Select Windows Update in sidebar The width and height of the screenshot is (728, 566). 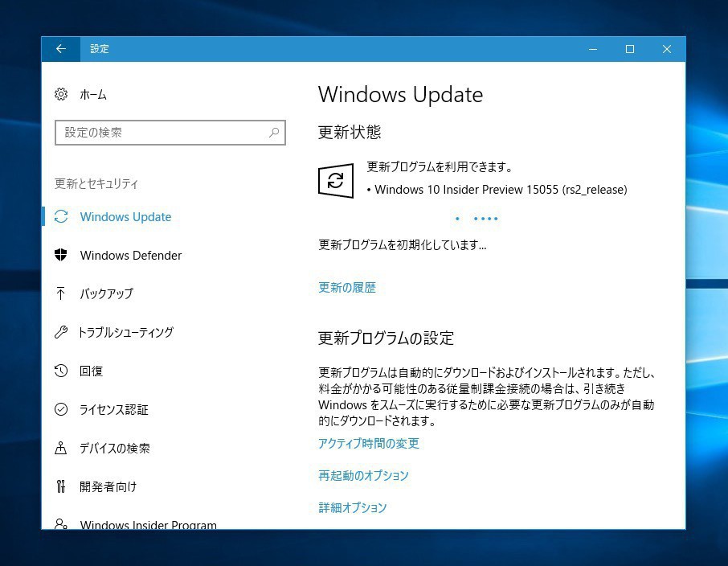pos(125,216)
